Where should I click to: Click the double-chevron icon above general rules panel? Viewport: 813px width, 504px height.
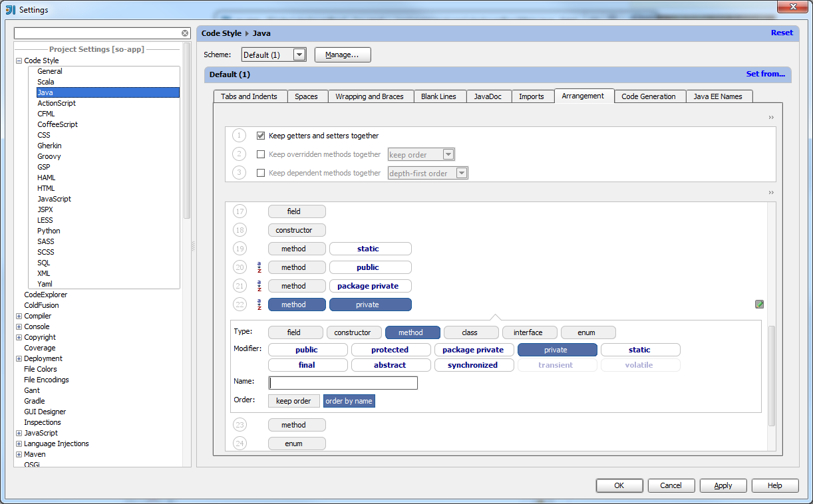pyautogui.click(x=771, y=118)
